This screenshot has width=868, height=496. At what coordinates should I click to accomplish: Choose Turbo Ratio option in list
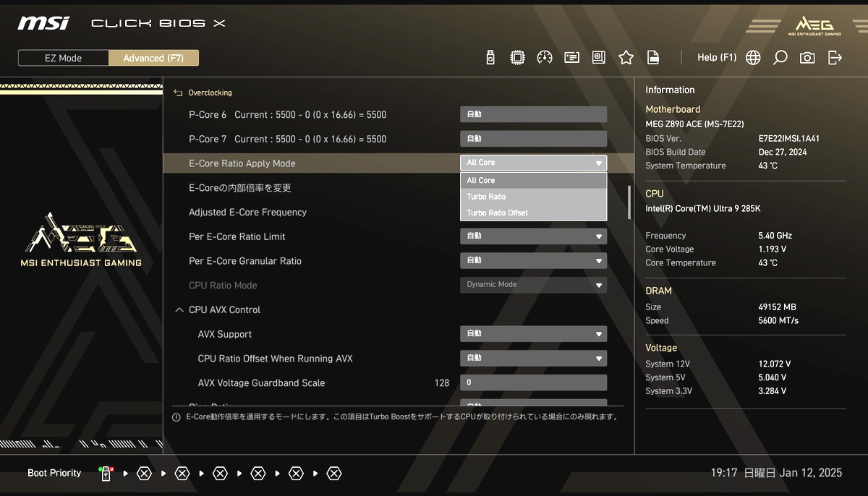(534, 197)
